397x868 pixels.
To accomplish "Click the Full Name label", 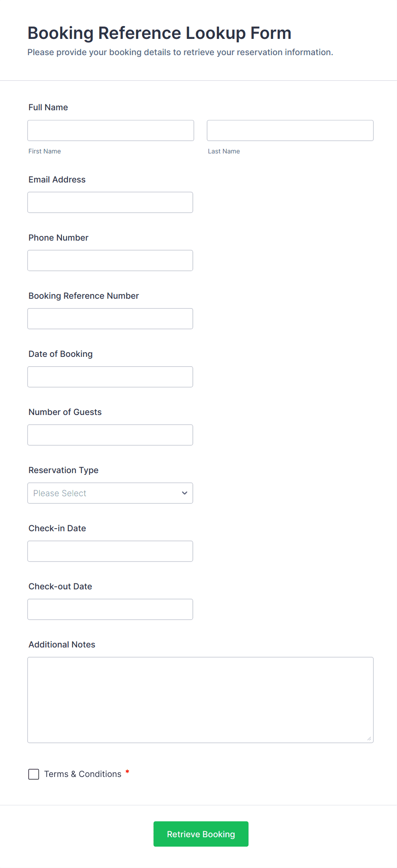I will point(48,107).
